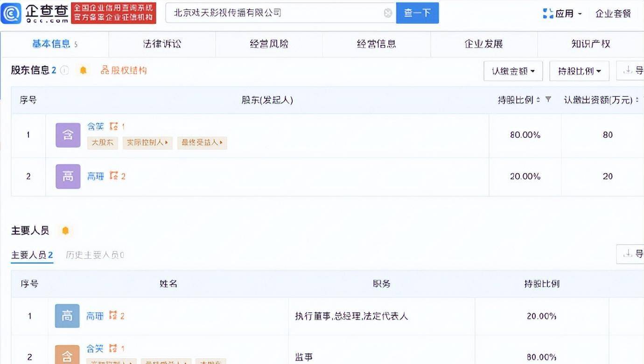Click affiliation icon next to 高珊 shareholder
Viewport: 644px width, 364px height.
point(113,176)
